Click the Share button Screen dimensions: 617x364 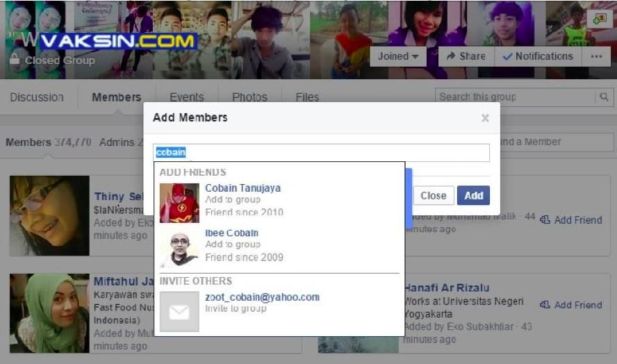[466, 56]
